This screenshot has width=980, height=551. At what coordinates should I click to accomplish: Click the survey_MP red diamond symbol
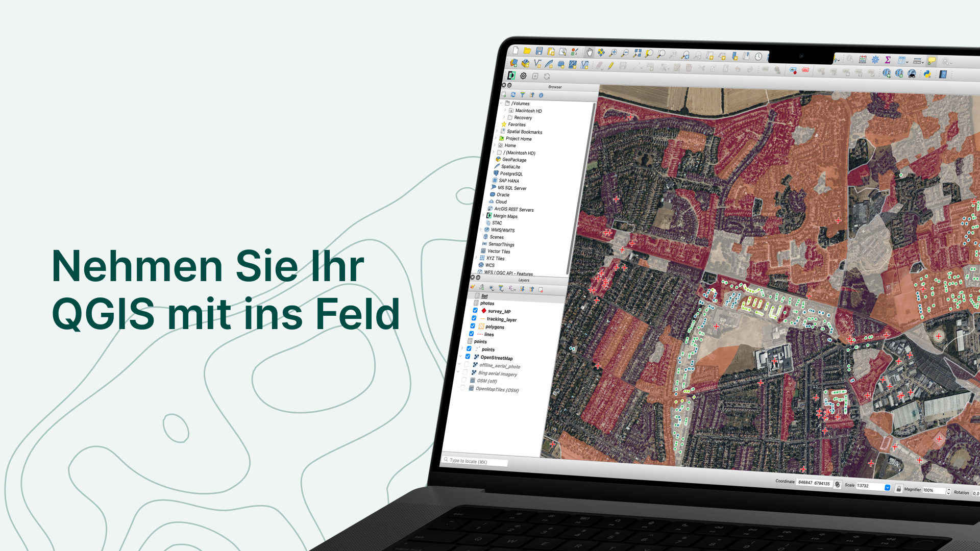[484, 311]
